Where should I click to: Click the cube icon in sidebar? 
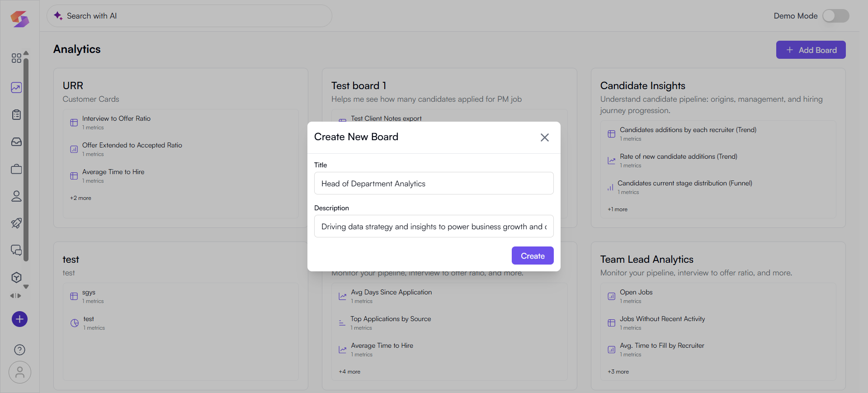(16, 277)
